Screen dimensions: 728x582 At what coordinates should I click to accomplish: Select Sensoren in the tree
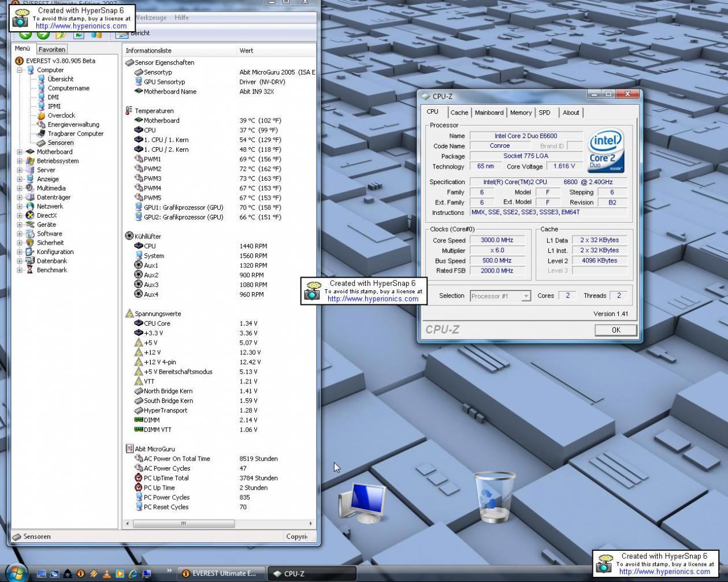[61, 143]
